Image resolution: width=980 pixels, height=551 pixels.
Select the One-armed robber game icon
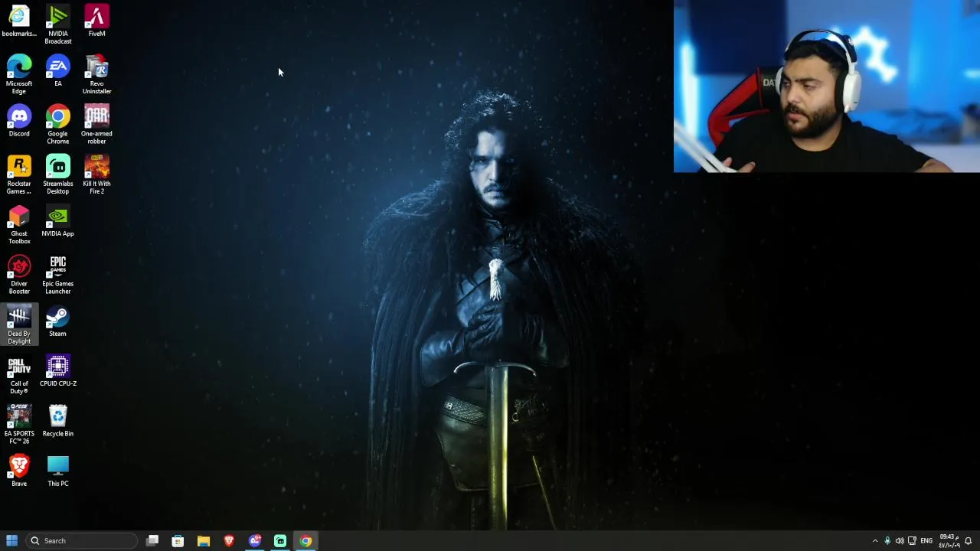(x=96, y=126)
